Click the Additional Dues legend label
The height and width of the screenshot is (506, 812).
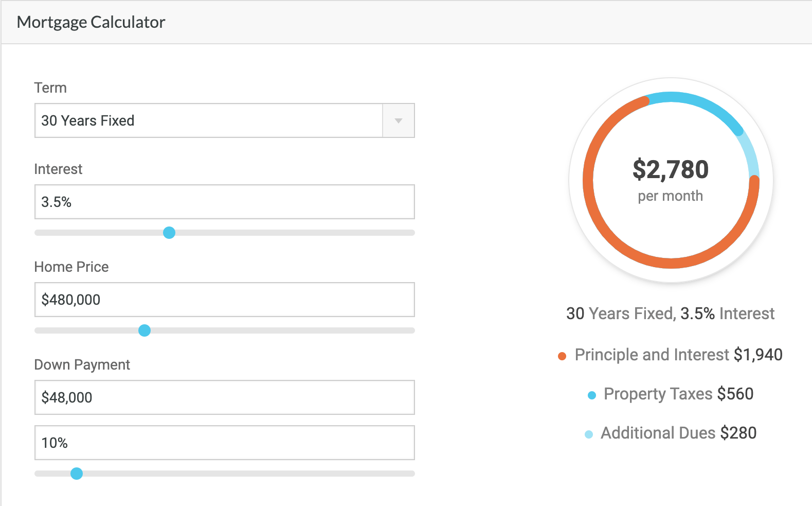[x=658, y=433]
